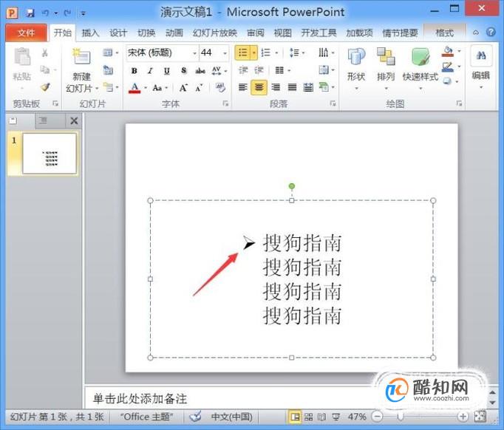
Task: Click Justify text alignment icon
Action: tap(292, 87)
